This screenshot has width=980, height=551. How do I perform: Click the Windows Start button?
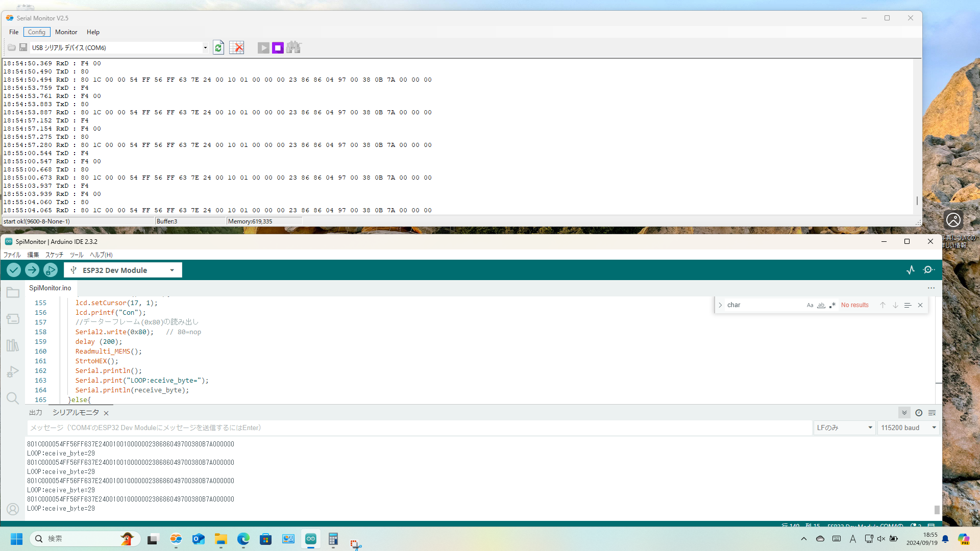pyautogui.click(x=16, y=539)
